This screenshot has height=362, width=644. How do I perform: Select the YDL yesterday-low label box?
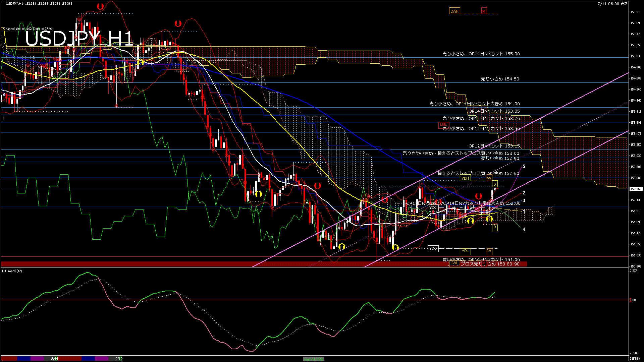pyautogui.click(x=465, y=251)
